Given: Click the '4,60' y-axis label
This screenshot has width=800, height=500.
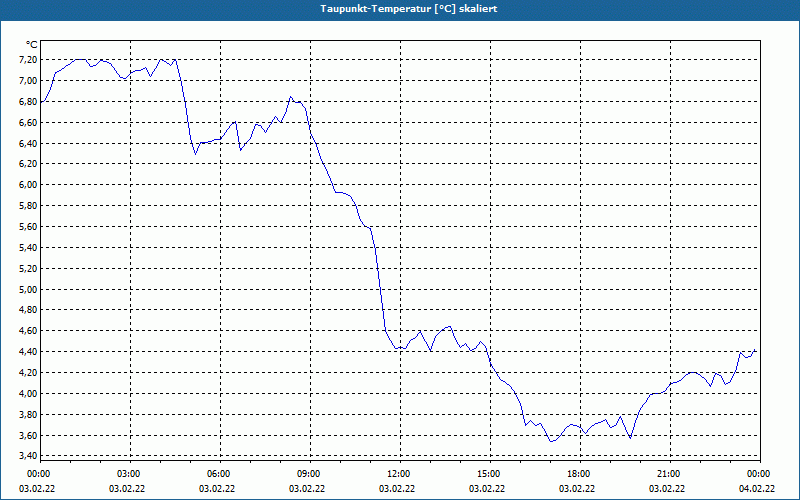Looking at the screenshot, I should pyautogui.click(x=29, y=331).
